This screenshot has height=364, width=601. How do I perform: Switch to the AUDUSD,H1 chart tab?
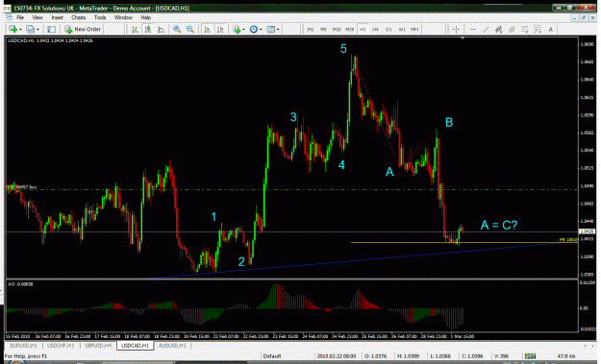(x=172, y=346)
